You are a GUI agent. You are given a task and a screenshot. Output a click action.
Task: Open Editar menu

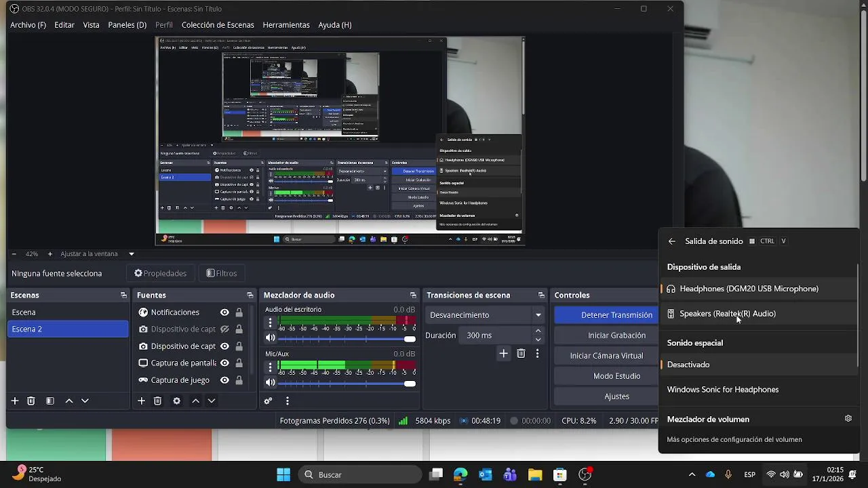coord(64,25)
